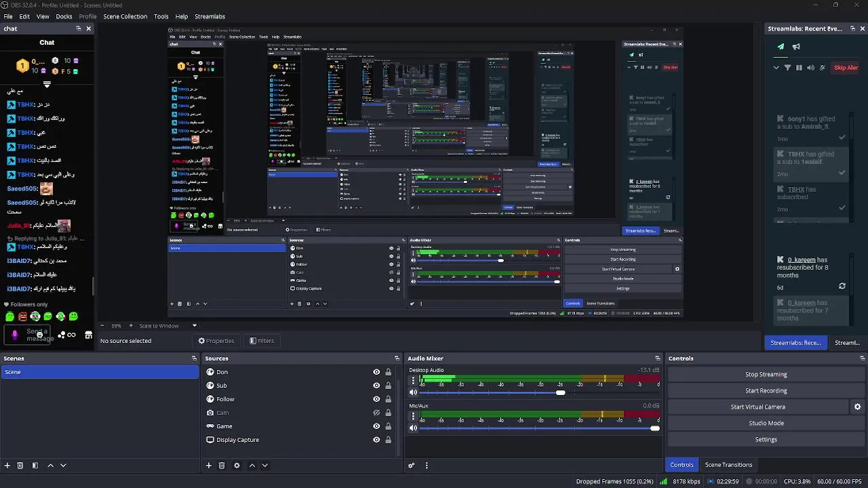
Task: Open Streamlabs recent events filter icon
Action: point(787,68)
